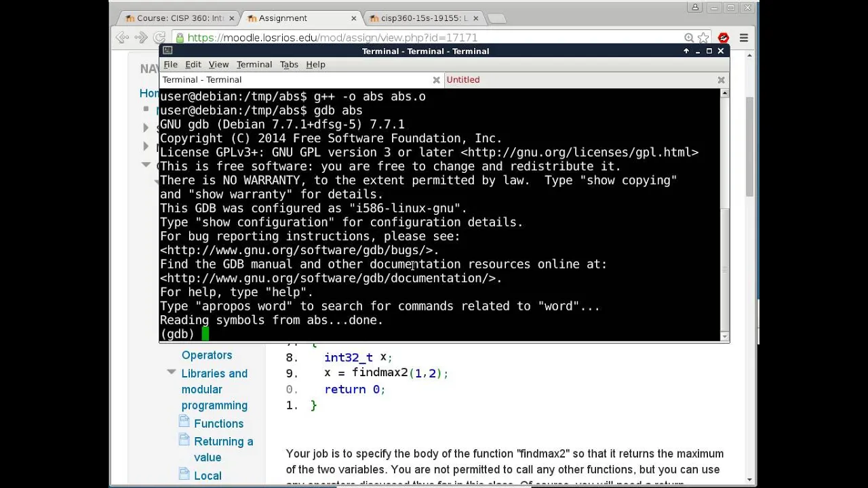
Task: Click the browser page vertical scrollbar
Action: [749, 146]
